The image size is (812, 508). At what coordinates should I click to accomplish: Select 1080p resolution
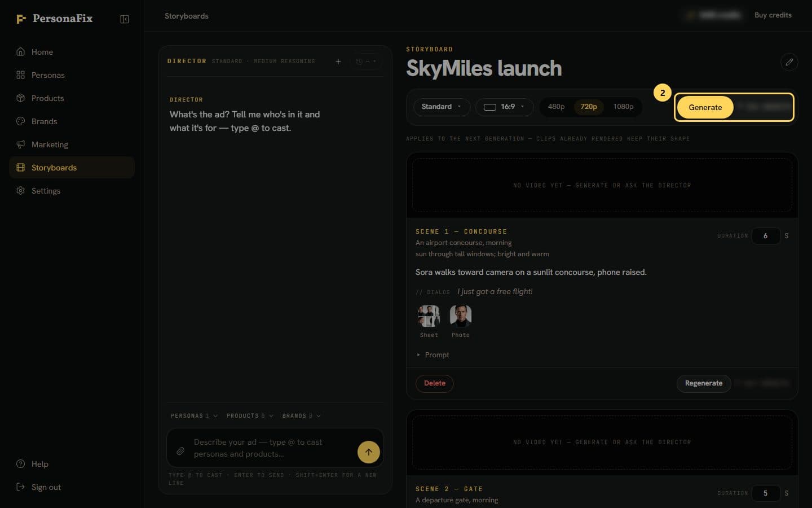click(623, 107)
